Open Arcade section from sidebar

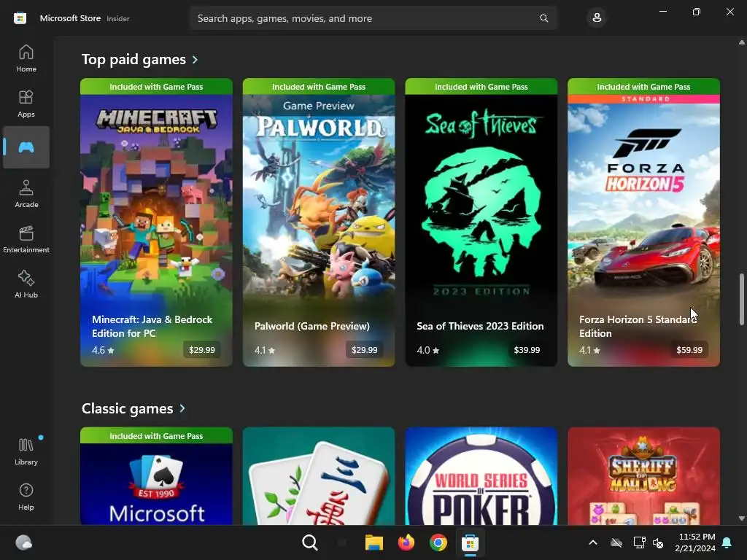tap(26, 194)
